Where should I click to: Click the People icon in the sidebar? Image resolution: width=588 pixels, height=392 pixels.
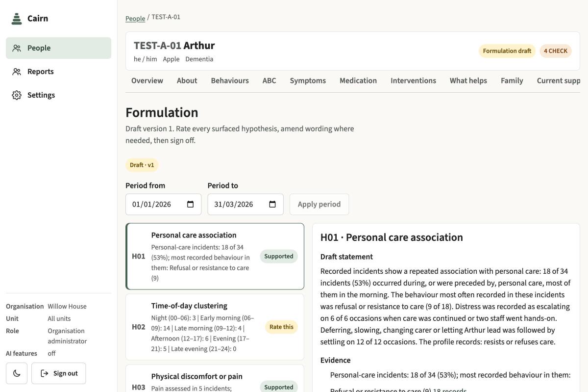17,48
